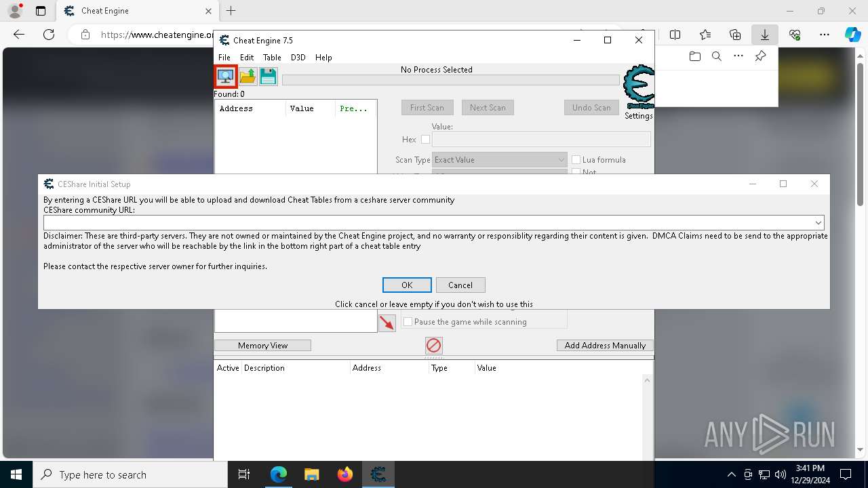Click the First Scan button
The width and height of the screenshot is (868, 488).
[427, 108]
